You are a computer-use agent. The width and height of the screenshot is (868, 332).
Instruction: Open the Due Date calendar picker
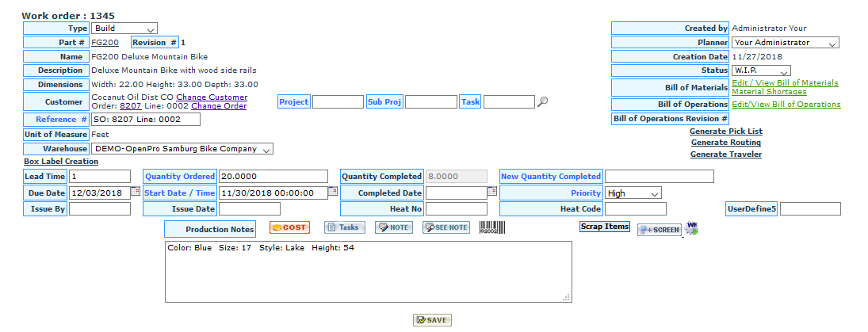coord(135,192)
